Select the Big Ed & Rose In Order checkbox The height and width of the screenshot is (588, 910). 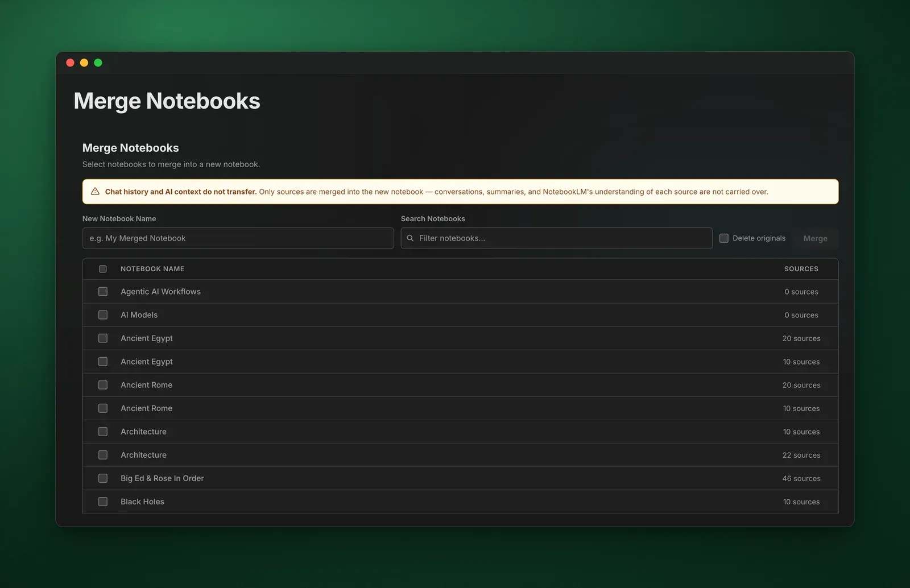[103, 478]
